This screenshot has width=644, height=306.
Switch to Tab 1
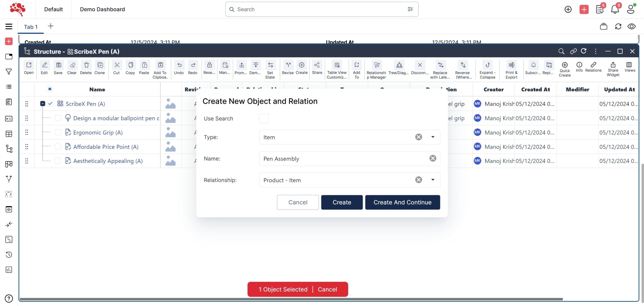pyautogui.click(x=31, y=27)
